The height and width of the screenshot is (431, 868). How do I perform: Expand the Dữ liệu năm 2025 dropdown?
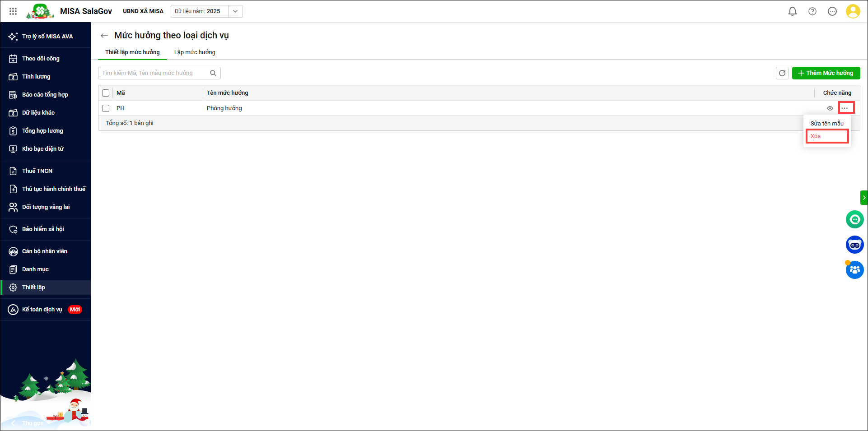click(235, 11)
